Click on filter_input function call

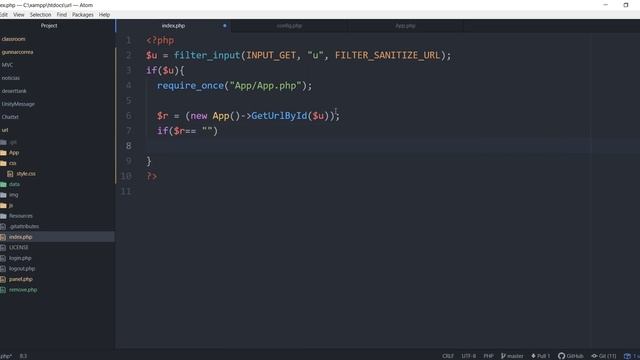click(207, 56)
